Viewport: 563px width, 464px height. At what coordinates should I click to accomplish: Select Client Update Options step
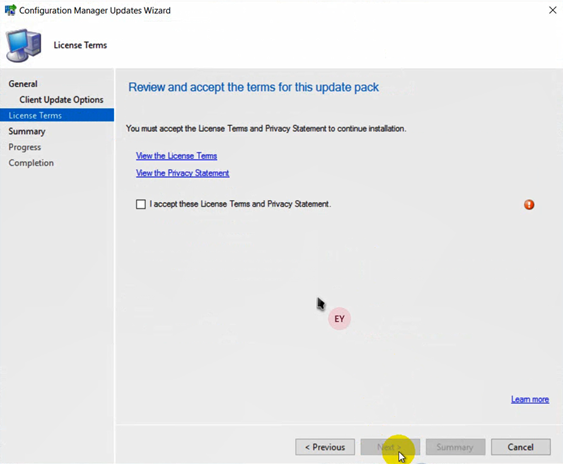(61, 99)
